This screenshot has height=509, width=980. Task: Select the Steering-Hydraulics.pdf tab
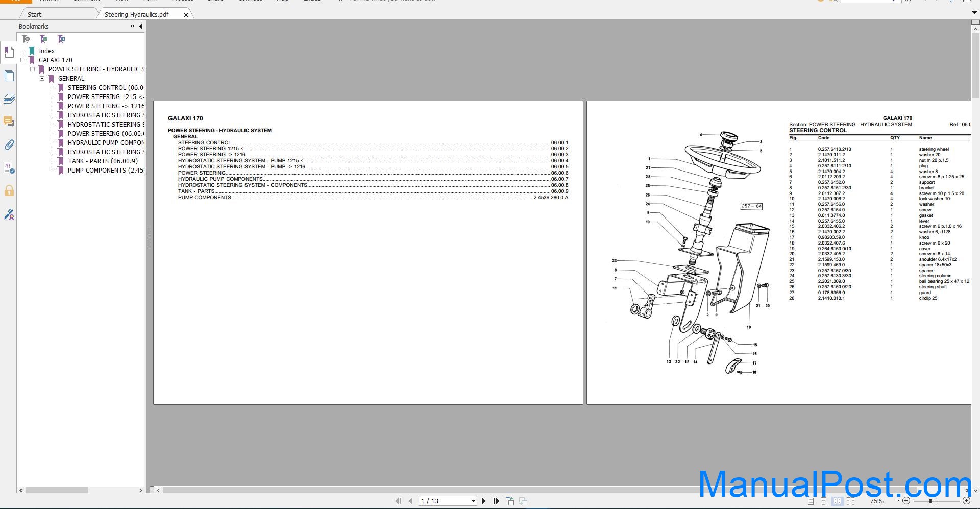[137, 14]
